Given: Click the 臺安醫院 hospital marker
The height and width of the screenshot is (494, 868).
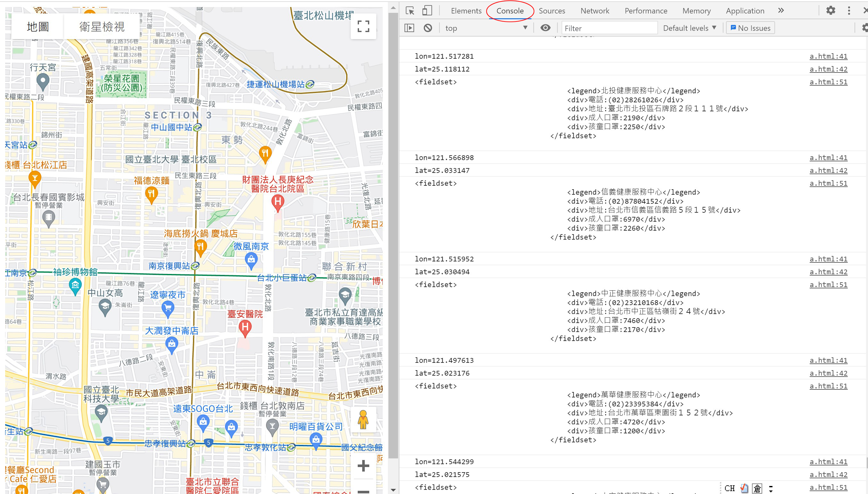Looking at the screenshot, I should [x=245, y=328].
